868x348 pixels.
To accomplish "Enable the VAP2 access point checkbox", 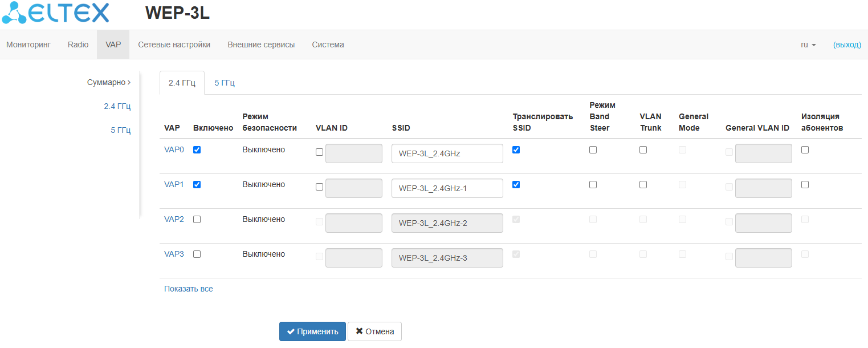I will click(x=197, y=220).
